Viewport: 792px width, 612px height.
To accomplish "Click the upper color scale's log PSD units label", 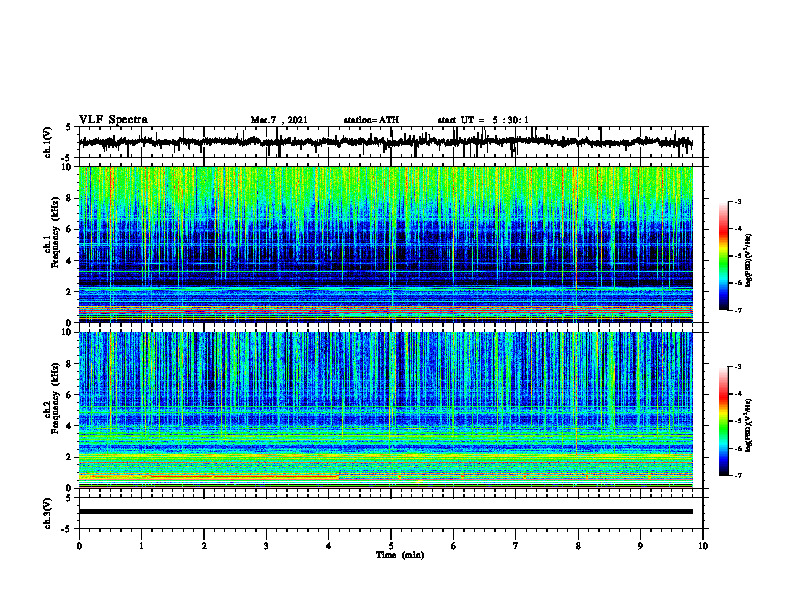I will tap(748, 261).
